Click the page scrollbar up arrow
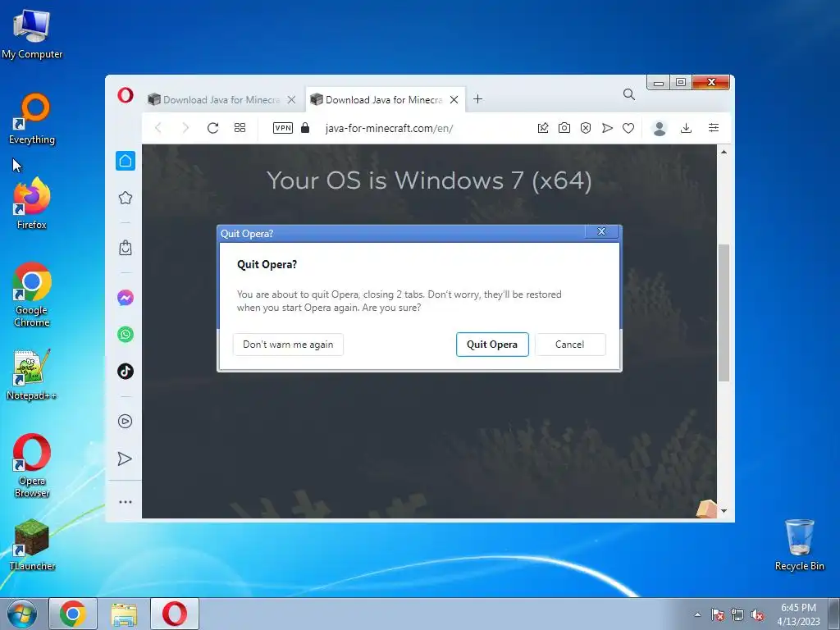Viewport: 840px width, 630px height. click(724, 152)
